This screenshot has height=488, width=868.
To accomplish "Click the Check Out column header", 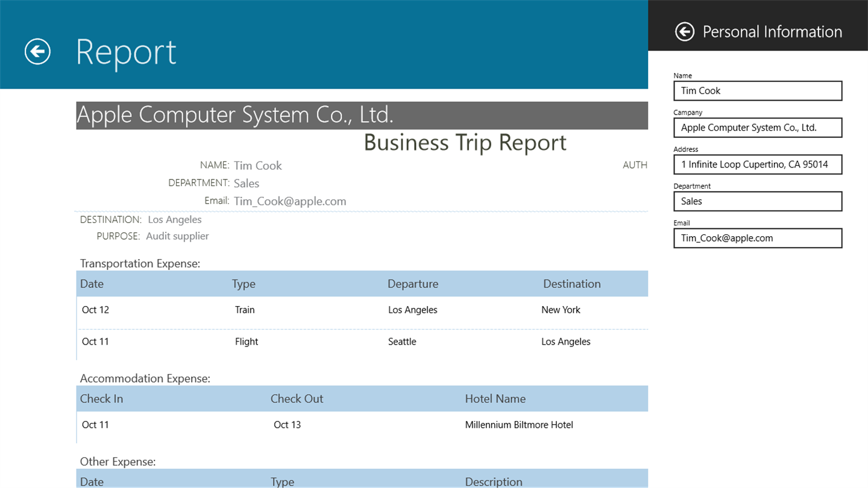I will click(297, 399).
